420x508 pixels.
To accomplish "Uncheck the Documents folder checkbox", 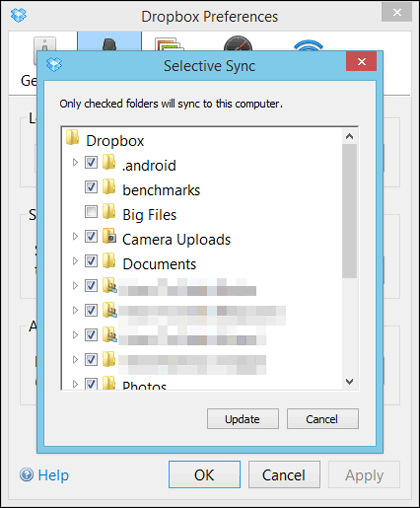I will tap(91, 261).
